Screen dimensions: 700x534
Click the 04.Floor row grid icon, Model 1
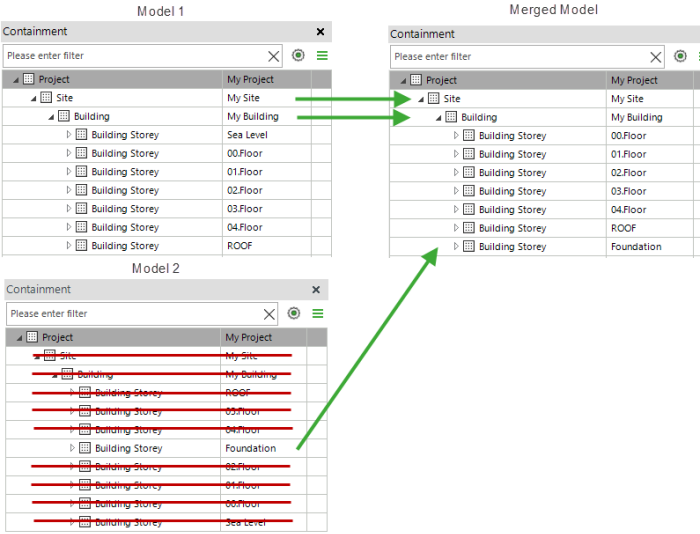[81, 227]
